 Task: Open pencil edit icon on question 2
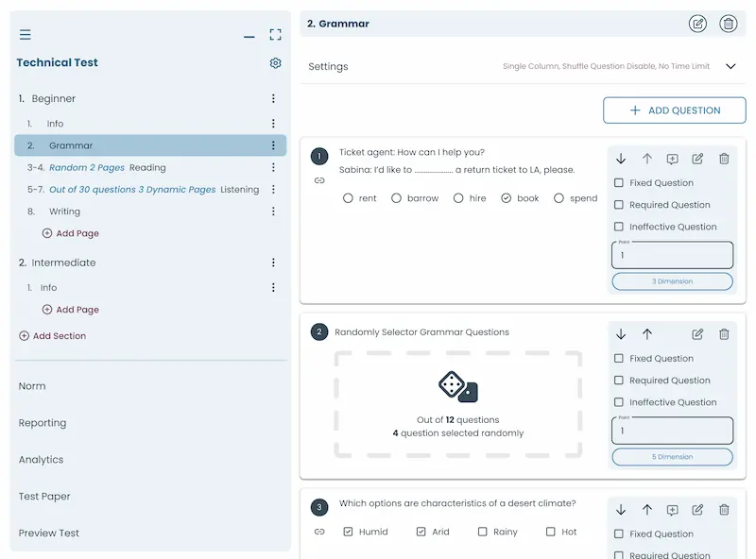coord(697,334)
